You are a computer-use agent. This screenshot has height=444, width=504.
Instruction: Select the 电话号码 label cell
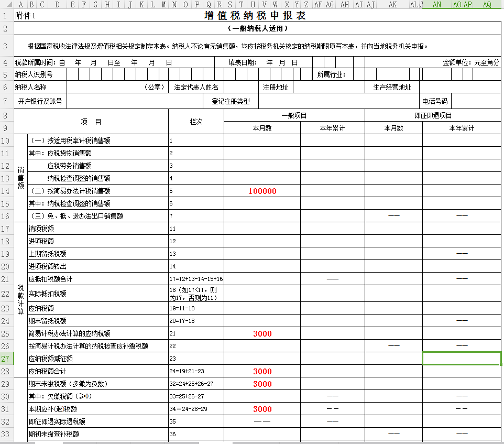435,101
